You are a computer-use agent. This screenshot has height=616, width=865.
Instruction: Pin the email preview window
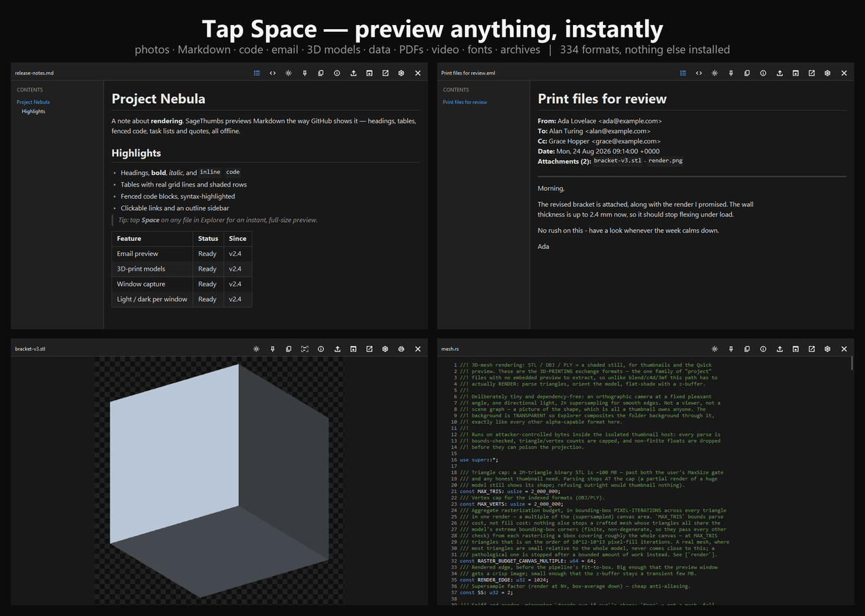(x=731, y=73)
